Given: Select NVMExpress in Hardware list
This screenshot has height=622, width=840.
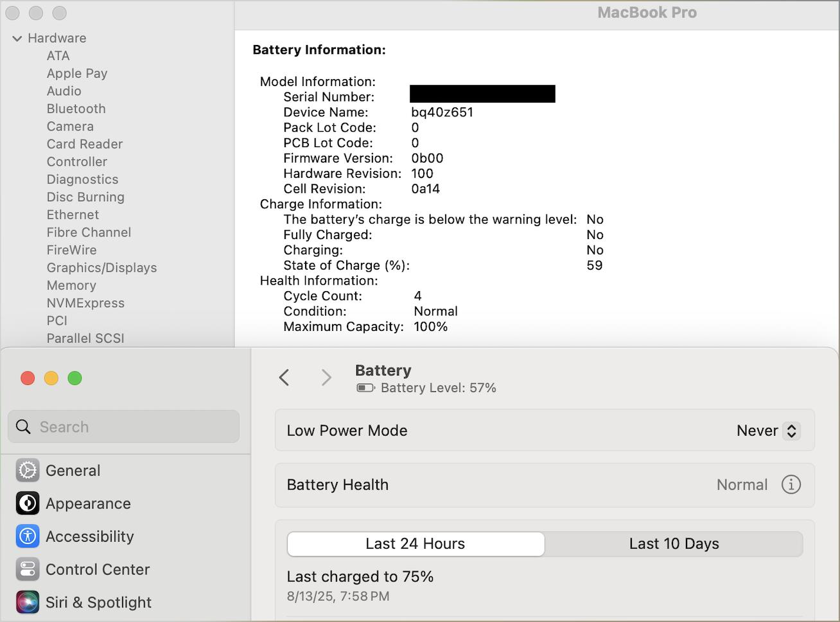Looking at the screenshot, I should 85,303.
